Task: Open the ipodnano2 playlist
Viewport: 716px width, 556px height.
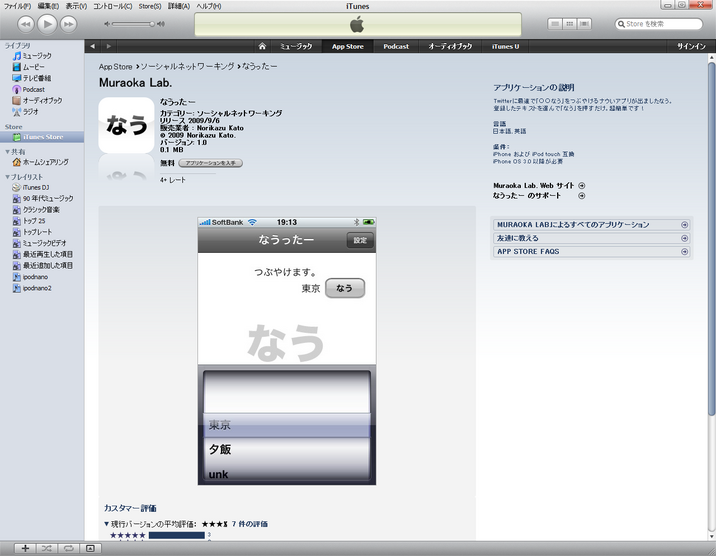Action: click(32, 288)
